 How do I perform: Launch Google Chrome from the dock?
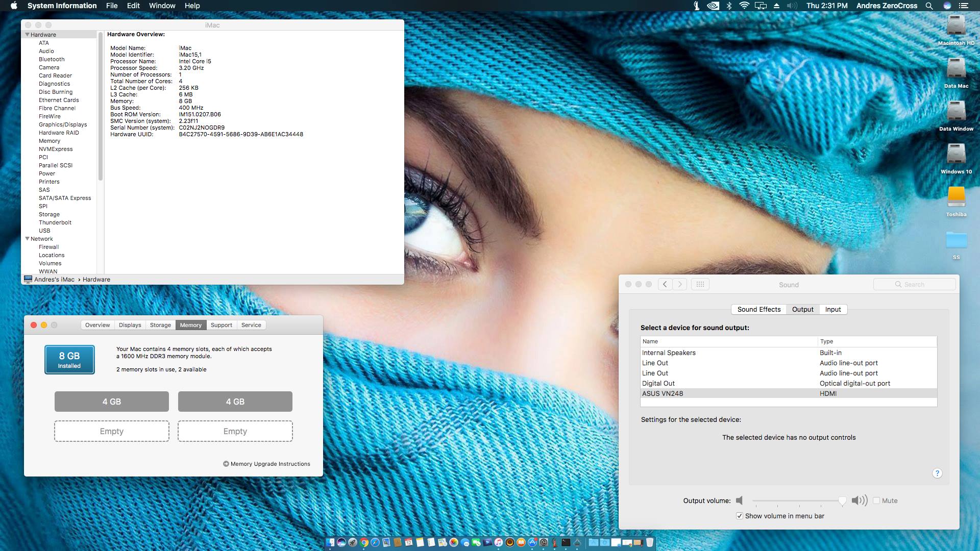pyautogui.click(x=364, y=542)
